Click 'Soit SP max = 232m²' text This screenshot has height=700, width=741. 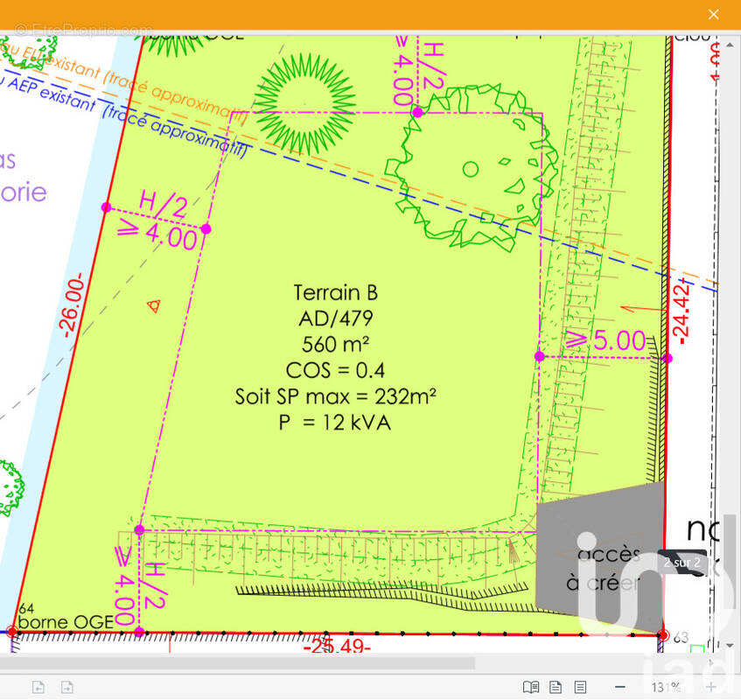pos(336,396)
